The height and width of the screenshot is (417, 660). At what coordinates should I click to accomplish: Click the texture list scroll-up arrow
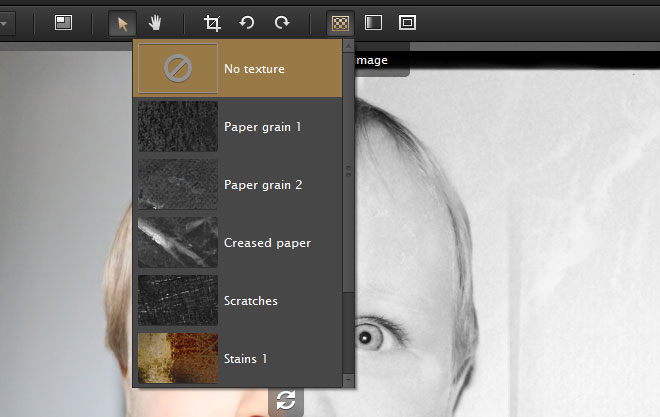pos(348,45)
